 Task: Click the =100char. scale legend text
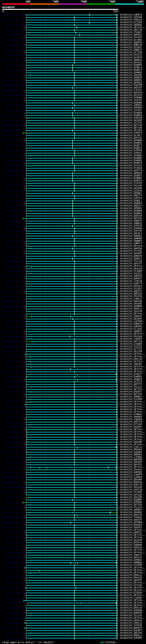click(111, 642)
